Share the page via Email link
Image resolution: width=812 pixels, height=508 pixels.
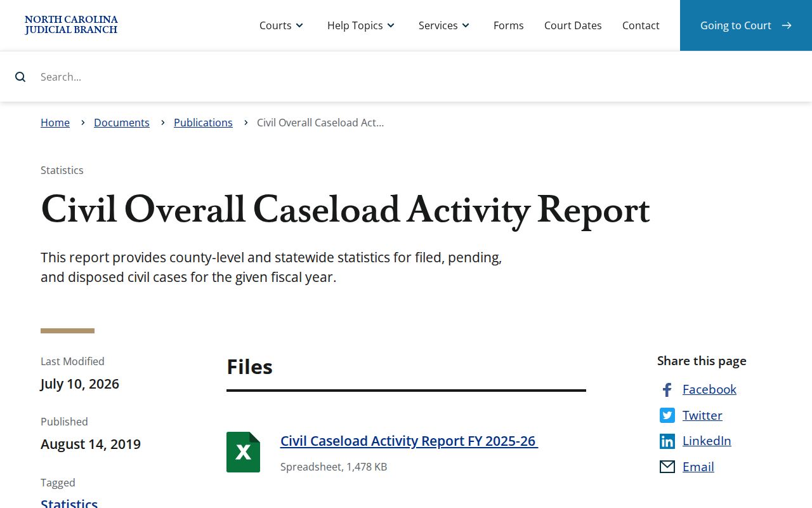[x=698, y=467]
